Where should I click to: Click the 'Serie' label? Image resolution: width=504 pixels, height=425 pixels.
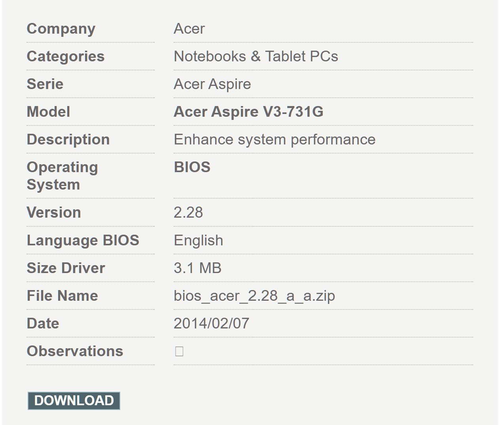coord(45,84)
